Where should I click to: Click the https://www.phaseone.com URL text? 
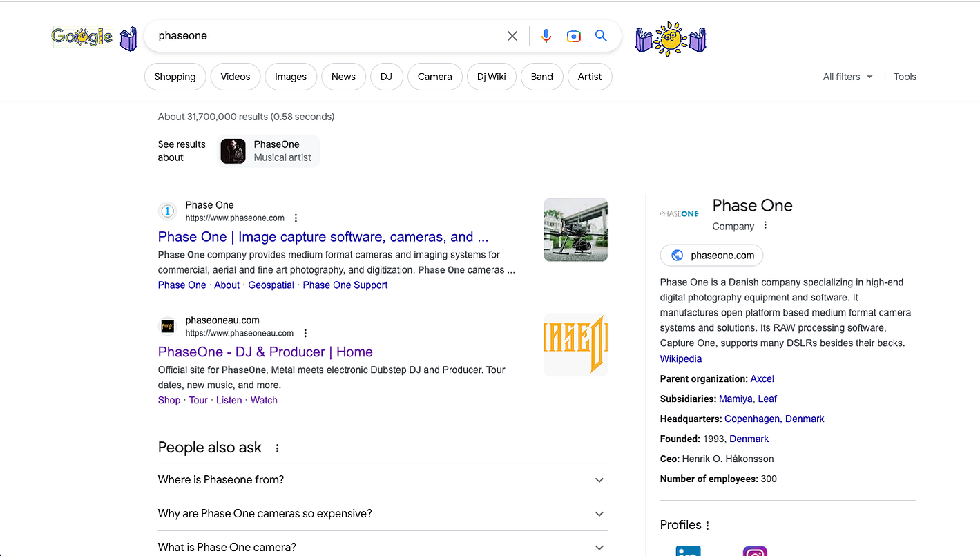(235, 218)
